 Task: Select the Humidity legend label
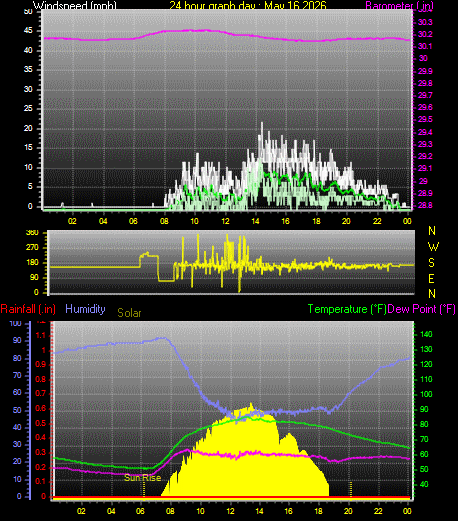tap(85, 309)
